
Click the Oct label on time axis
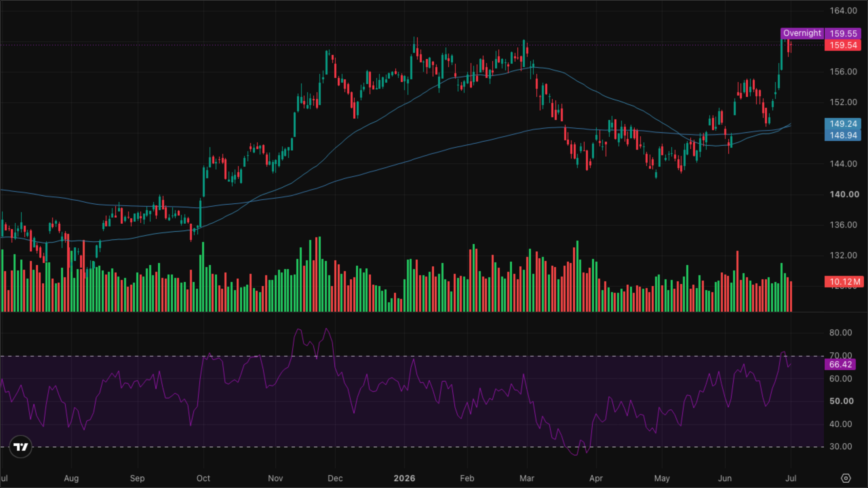click(203, 478)
